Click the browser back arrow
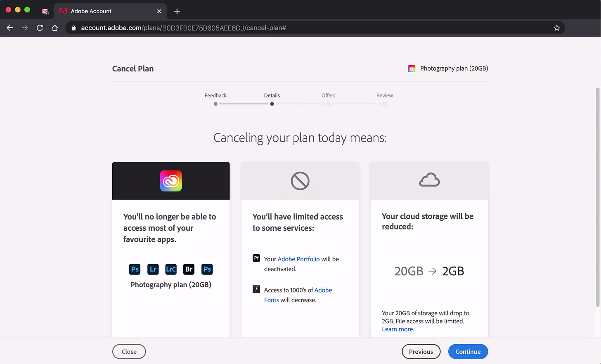The height and width of the screenshot is (364, 601). pos(10,28)
